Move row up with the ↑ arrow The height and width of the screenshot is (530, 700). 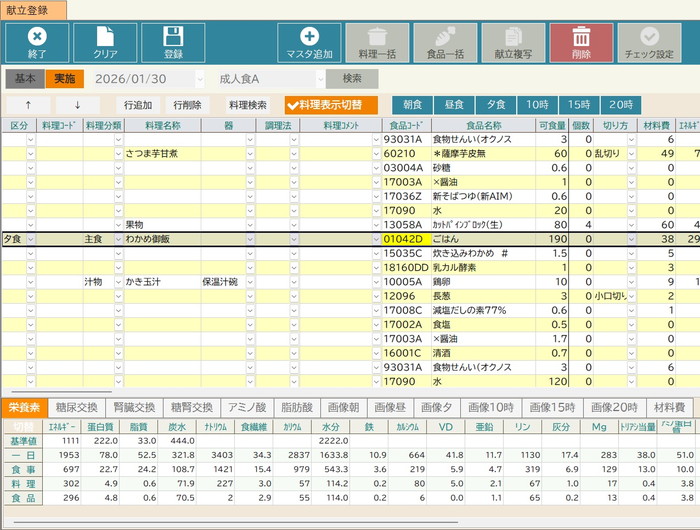click(28, 105)
